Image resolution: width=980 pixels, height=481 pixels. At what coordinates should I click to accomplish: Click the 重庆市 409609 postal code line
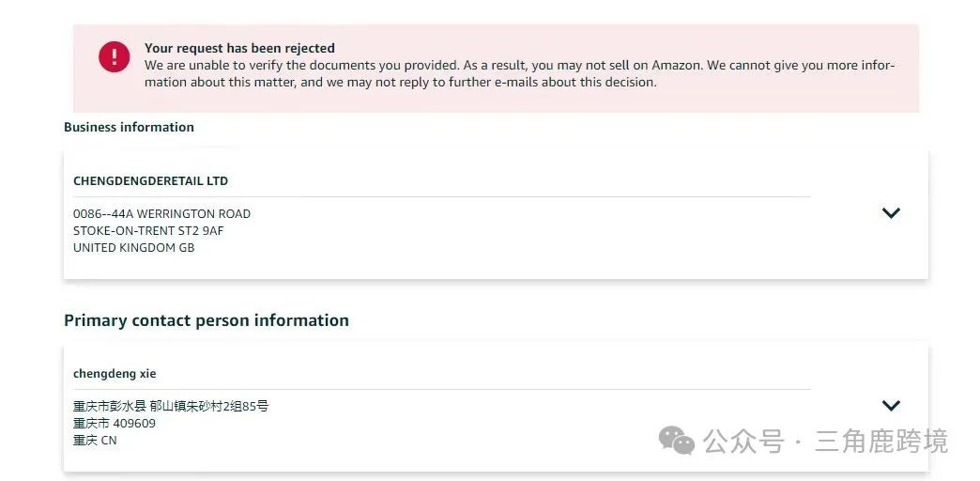tap(115, 424)
